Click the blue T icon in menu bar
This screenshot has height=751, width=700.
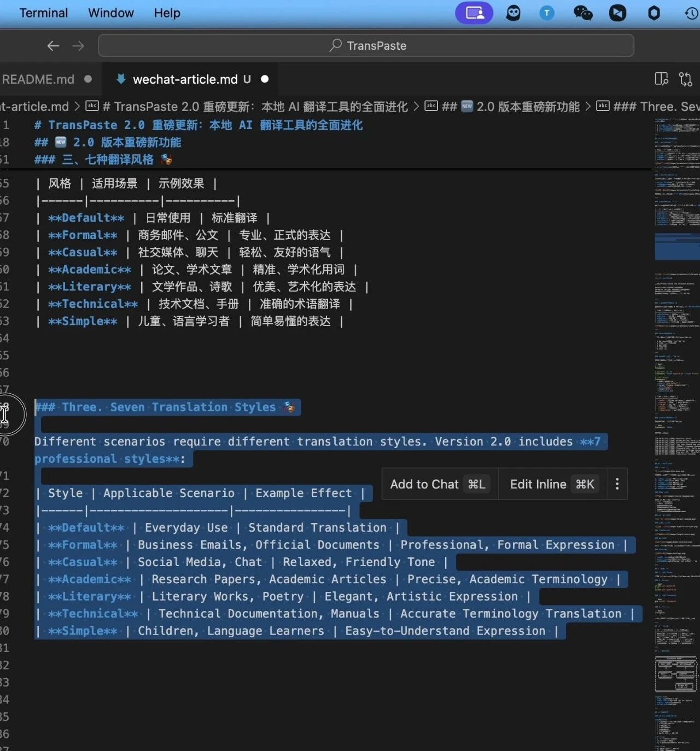(547, 13)
